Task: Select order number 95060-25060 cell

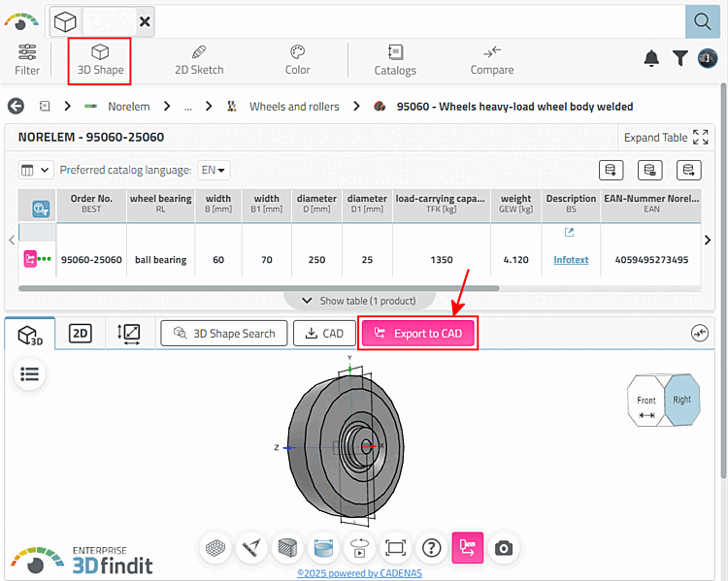Action: coord(91,260)
